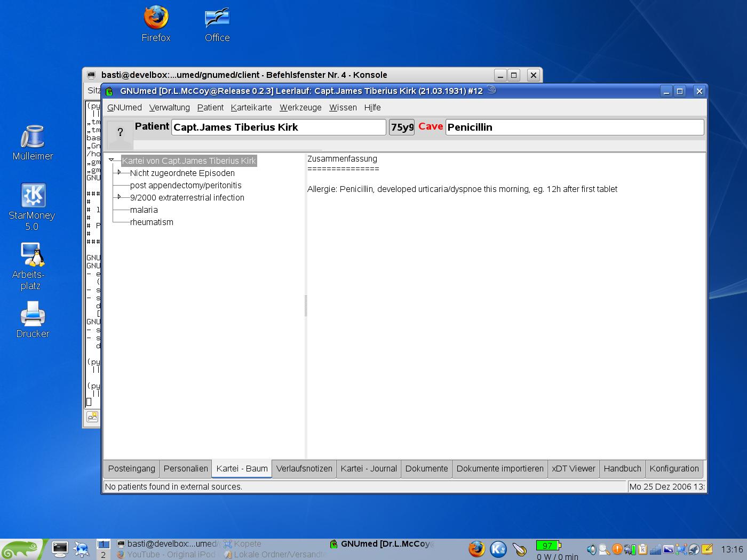This screenshot has height=560, width=747.
Task: Switch to the Personalien tab
Action: (x=186, y=469)
